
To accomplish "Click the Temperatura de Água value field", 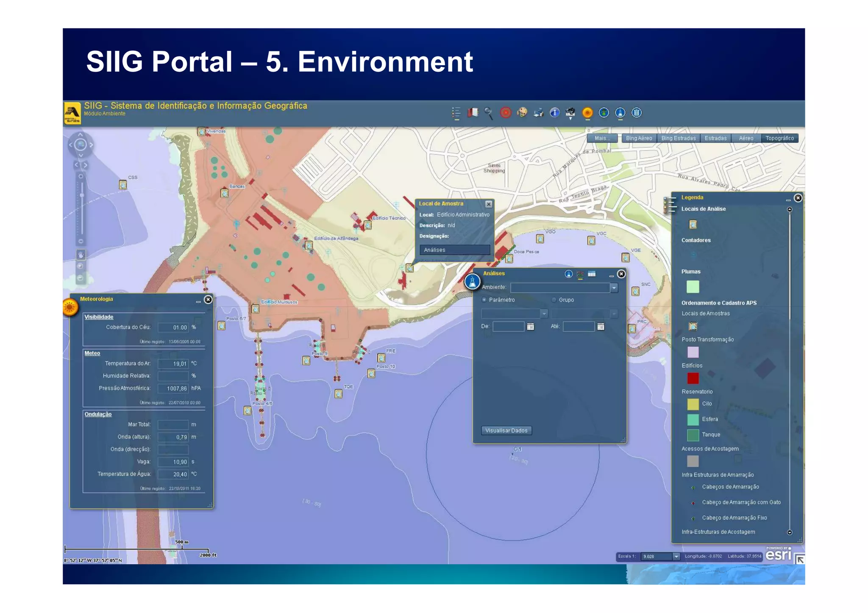I will click(173, 474).
